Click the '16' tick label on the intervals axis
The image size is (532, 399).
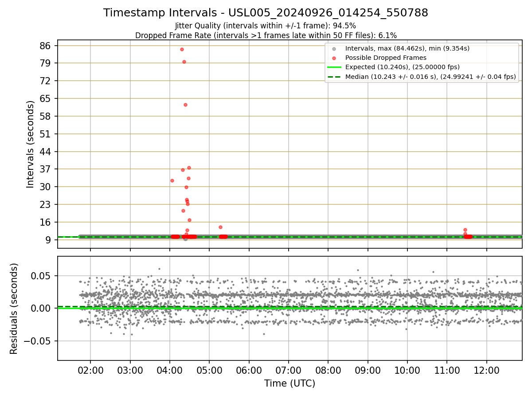coord(45,222)
